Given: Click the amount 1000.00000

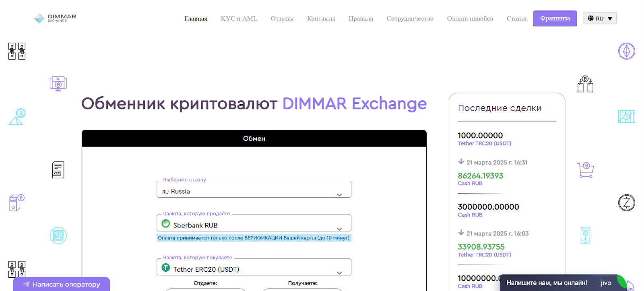Looking at the screenshot, I should [x=480, y=136].
